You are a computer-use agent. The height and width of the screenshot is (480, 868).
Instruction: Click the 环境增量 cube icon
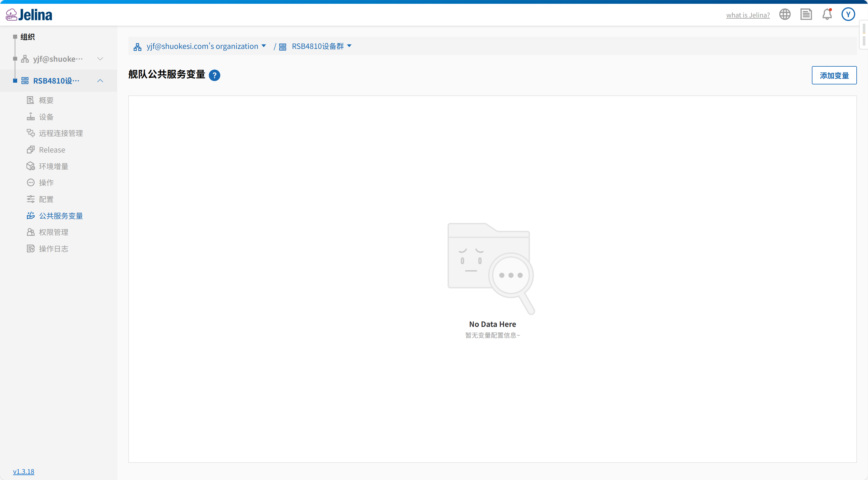[31, 166]
